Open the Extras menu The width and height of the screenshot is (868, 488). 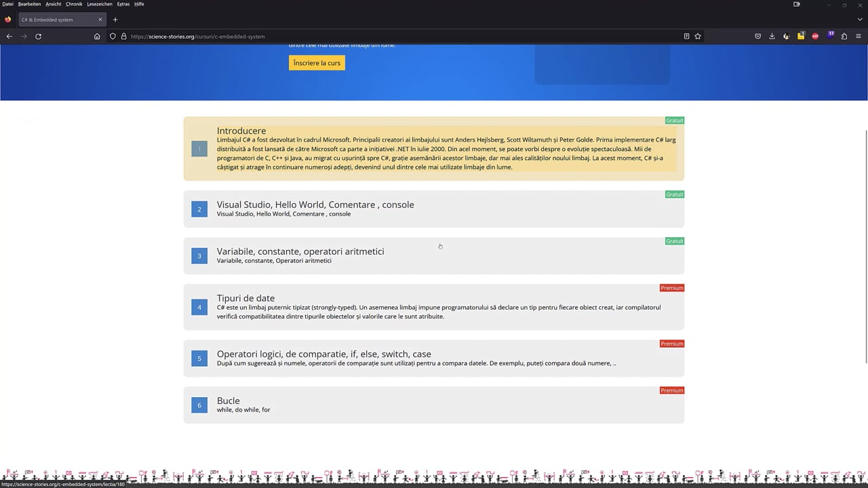[123, 4]
